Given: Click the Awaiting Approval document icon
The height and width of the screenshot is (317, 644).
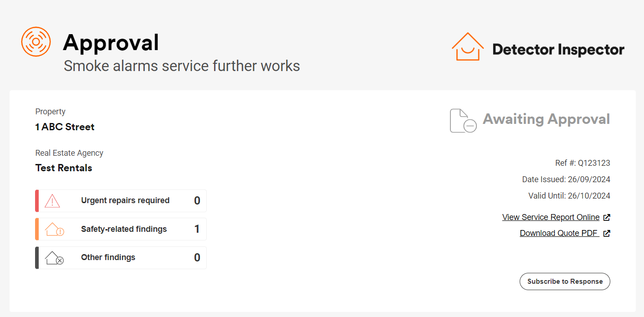Looking at the screenshot, I should 462,121.
